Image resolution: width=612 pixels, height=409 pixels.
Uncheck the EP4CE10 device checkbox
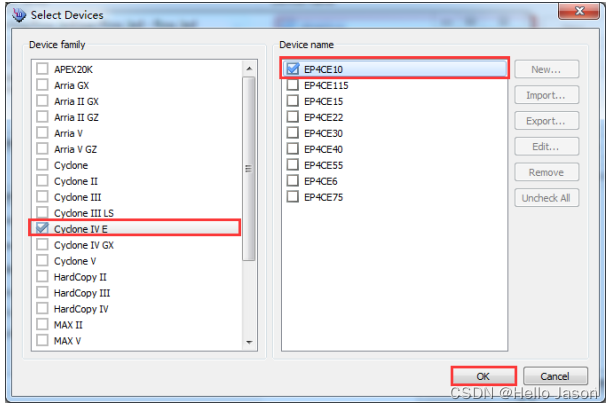pyautogui.click(x=293, y=69)
